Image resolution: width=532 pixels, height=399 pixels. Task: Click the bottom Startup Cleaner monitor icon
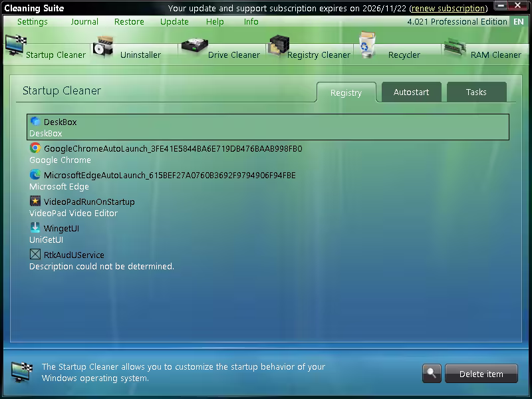pyautogui.click(x=21, y=372)
